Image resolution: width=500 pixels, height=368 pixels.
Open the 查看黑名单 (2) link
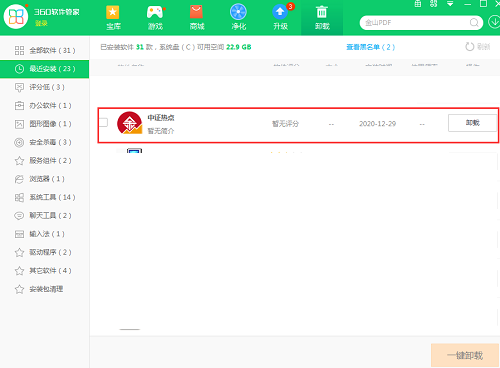(x=370, y=47)
